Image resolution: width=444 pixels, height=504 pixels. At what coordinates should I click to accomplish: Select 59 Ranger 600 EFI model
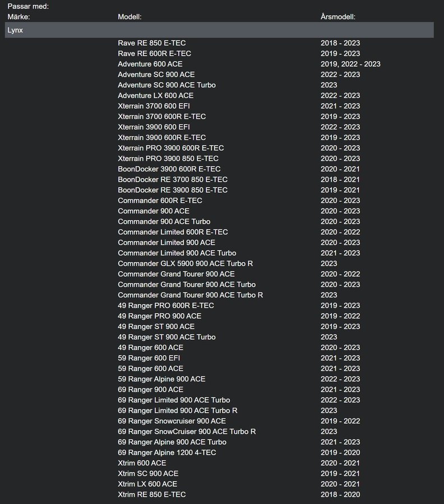[x=149, y=358]
